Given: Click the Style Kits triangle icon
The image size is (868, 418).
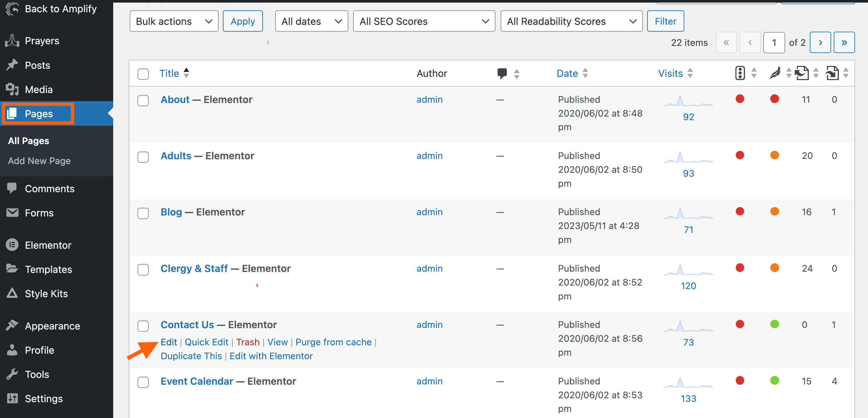Looking at the screenshot, I should (12, 293).
